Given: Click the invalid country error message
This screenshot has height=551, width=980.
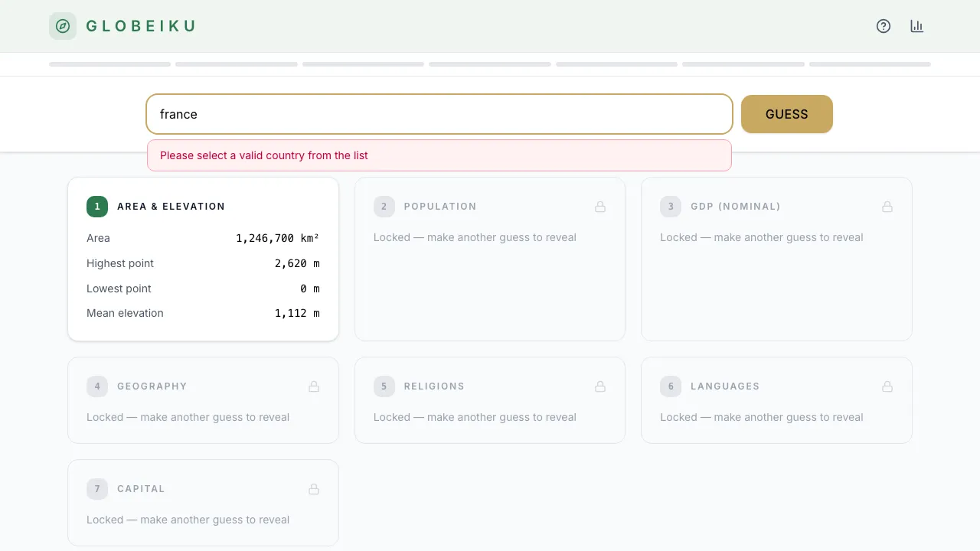Looking at the screenshot, I should tap(439, 155).
